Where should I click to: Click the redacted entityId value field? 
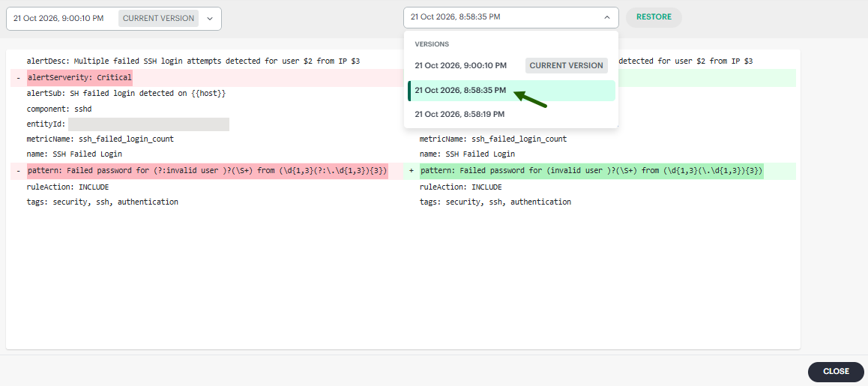(149, 124)
